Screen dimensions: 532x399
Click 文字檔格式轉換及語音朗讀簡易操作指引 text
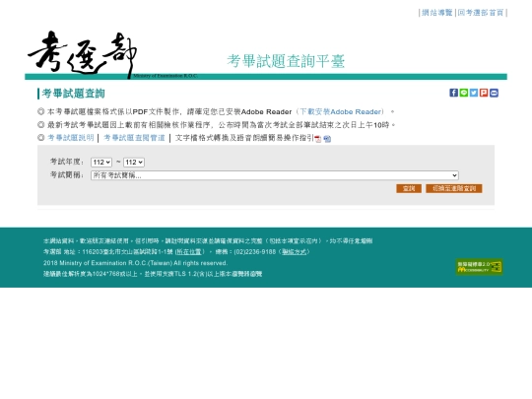tap(244, 137)
